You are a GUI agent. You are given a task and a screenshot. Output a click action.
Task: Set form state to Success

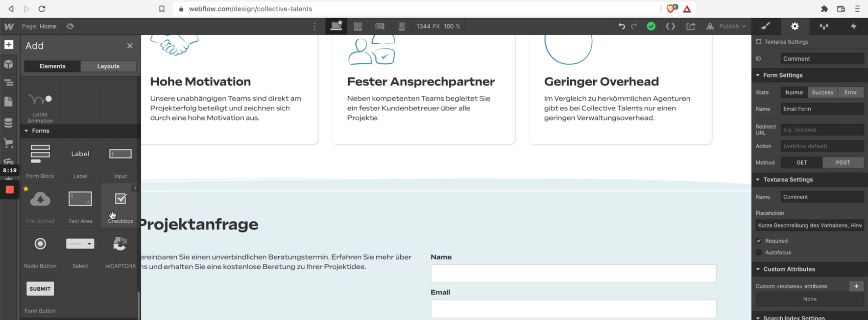tap(822, 92)
